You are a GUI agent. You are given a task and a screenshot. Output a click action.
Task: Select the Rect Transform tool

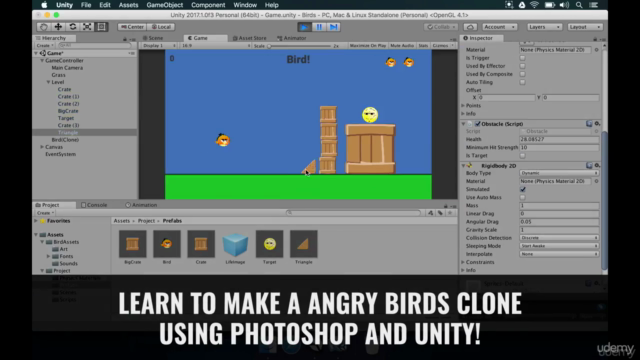click(x=101, y=27)
